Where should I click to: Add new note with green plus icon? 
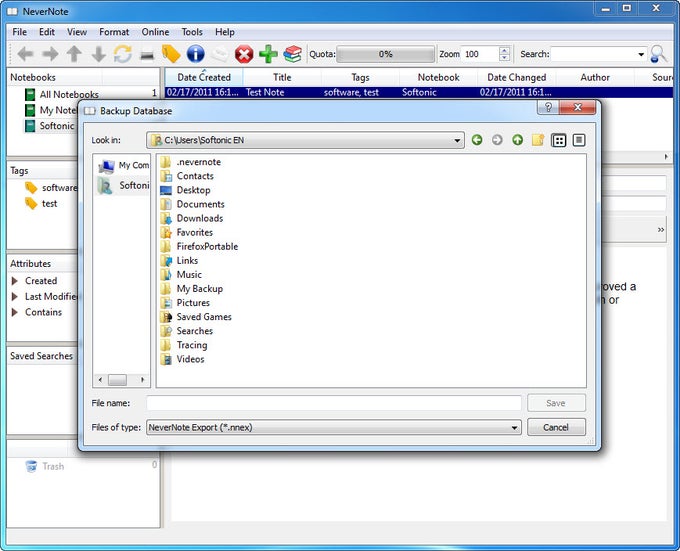tap(268, 54)
